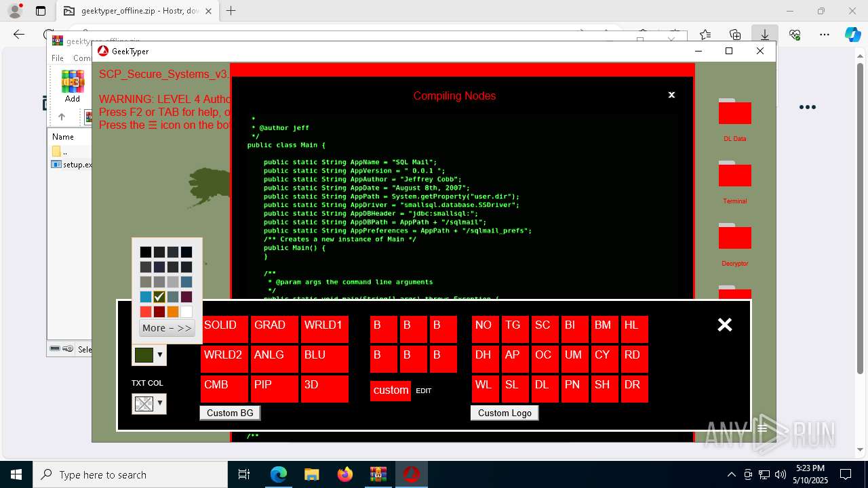Viewport: 868px width, 488px height.
Task: Select the ANLG background option
Action: tap(275, 359)
